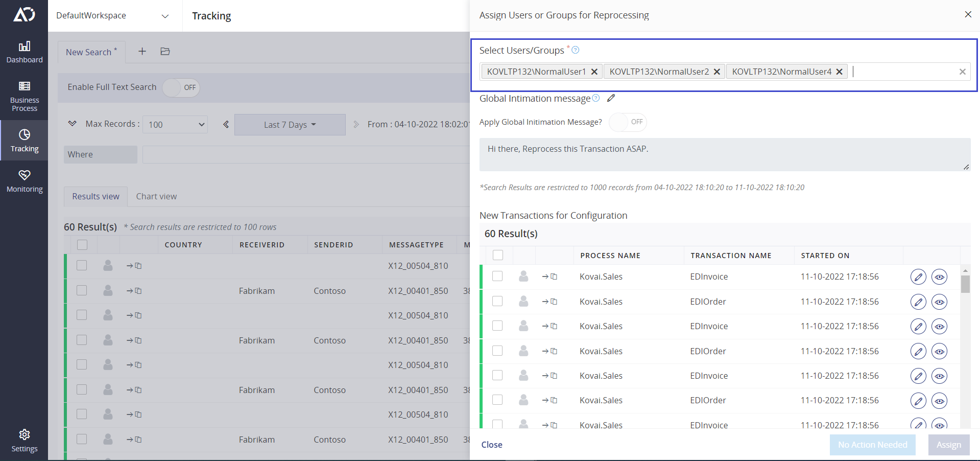Add a new search tab with plus icon

[142, 51]
